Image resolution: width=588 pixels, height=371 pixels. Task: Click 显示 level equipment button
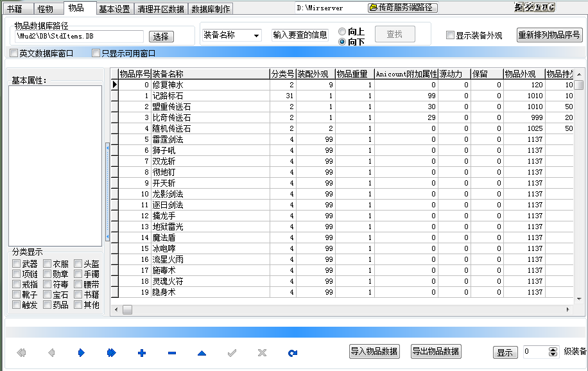tap(505, 352)
